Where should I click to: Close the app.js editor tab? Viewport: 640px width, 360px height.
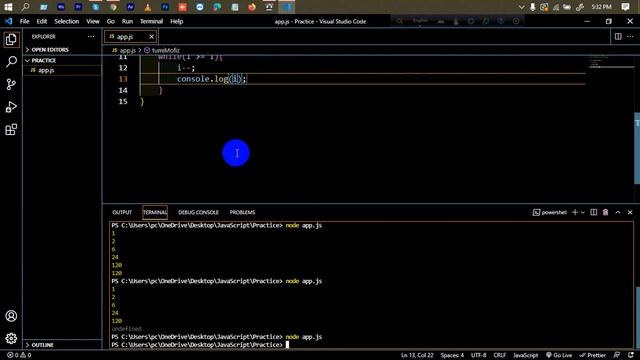pos(151,37)
